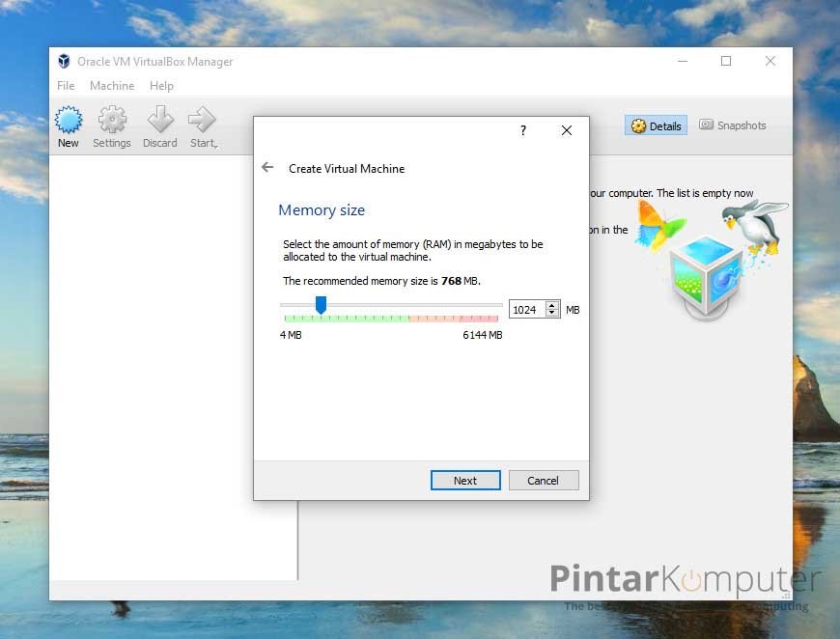Image resolution: width=840 pixels, height=639 pixels.
Task: Click the memory size slider handle
Action: (x=321, y=305)
